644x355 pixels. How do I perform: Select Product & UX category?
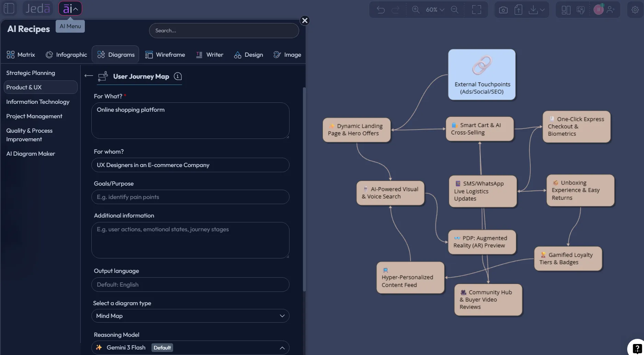(x=41, y=87)
